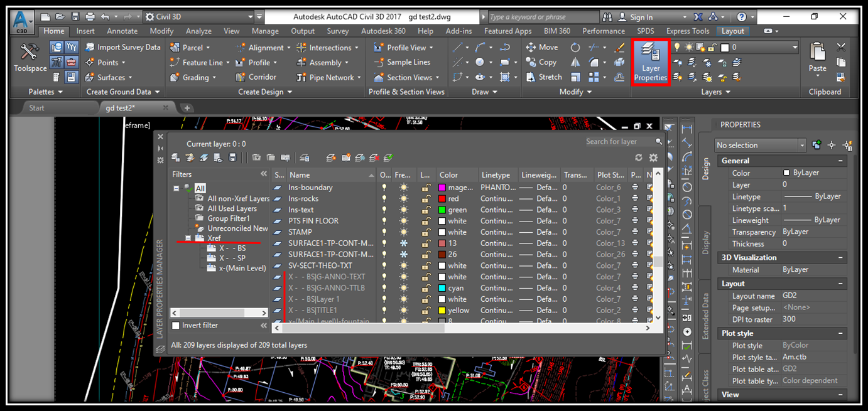Select the Stretch tool
The height and width of the screenshot is (411, 868).
[x=543, y=77]
